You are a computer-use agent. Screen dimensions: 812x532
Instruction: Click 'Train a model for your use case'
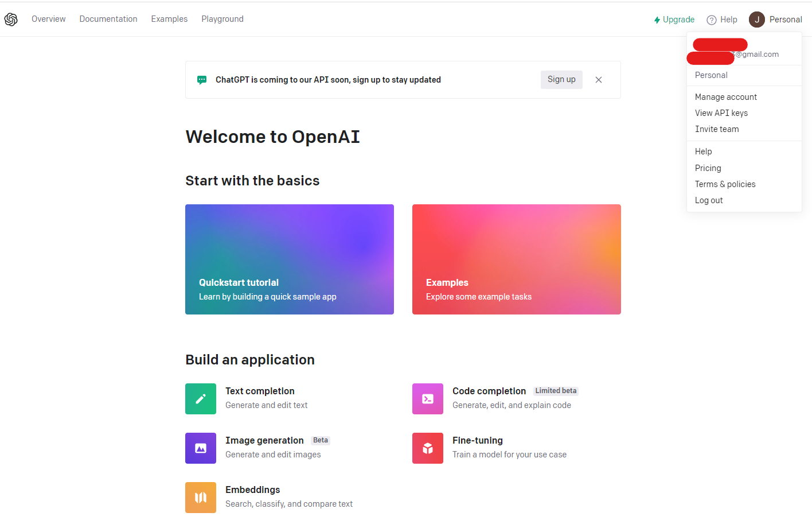[509, 455]
